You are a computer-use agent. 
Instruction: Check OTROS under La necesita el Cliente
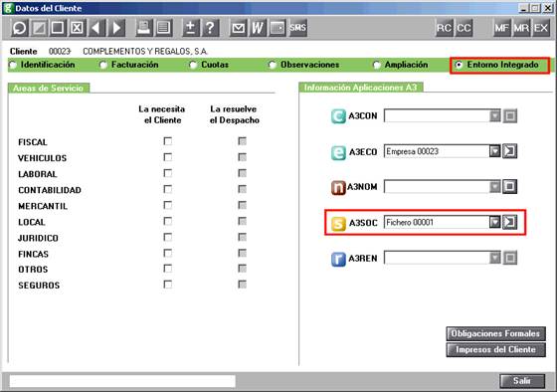point(168,269)
